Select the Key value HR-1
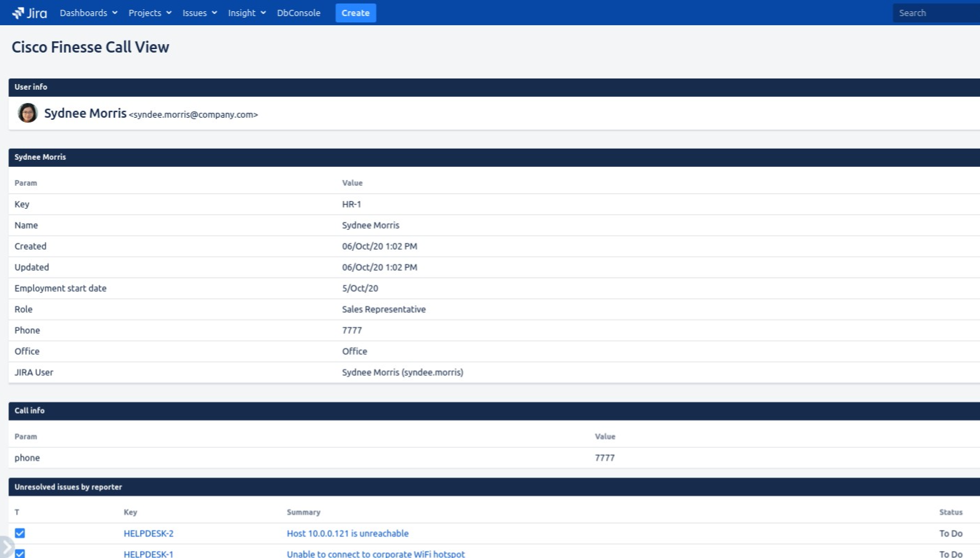The width and height of the screenshot is (980, 558). pos(352,204)
